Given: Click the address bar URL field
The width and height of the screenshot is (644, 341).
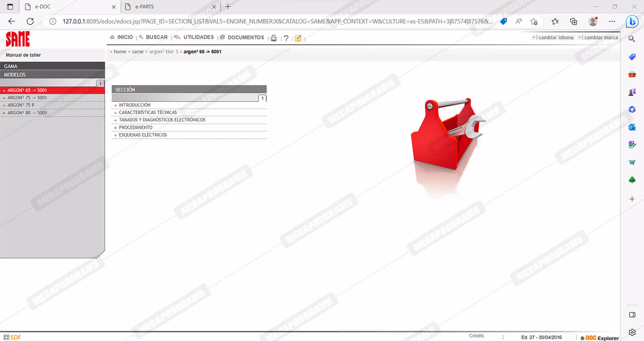Looking at the screenshot, I should [x=277, y=21].
